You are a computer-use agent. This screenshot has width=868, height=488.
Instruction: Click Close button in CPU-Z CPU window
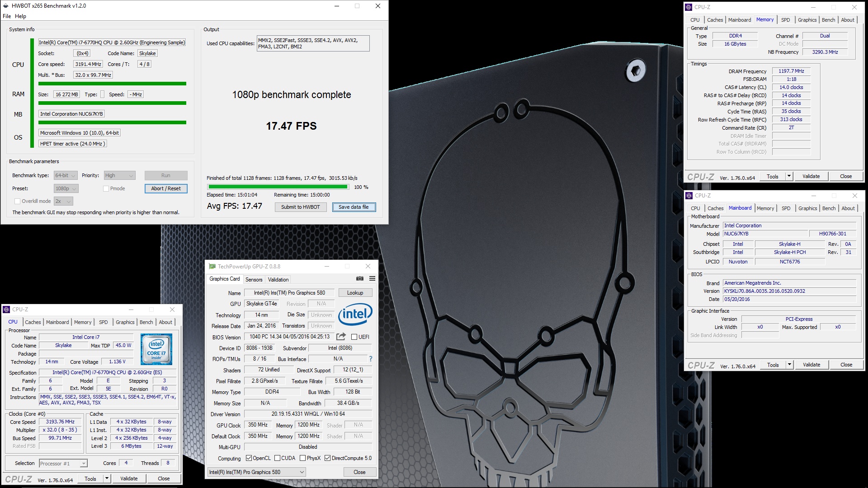pyautogui.click(x=164, y=479)
